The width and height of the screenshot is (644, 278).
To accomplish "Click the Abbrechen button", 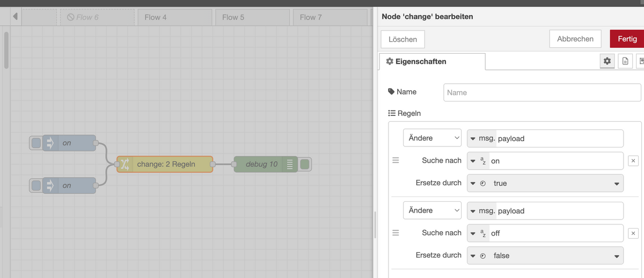I will coord(575,39).
